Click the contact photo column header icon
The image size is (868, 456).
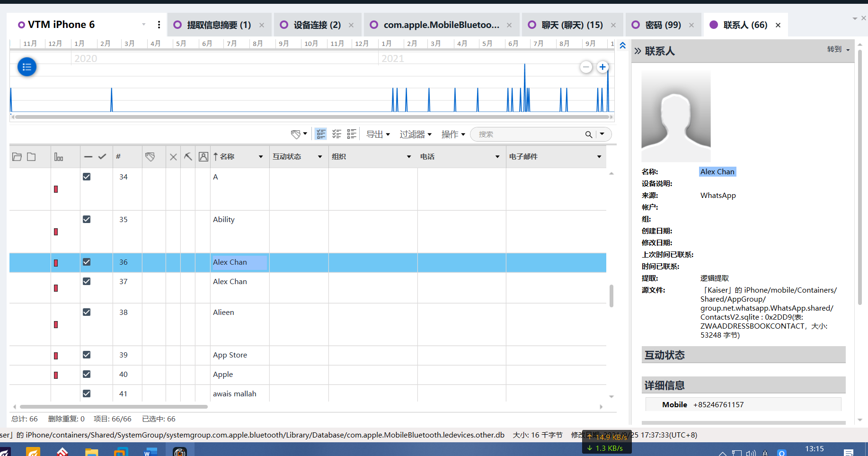[x=203, y=157]
